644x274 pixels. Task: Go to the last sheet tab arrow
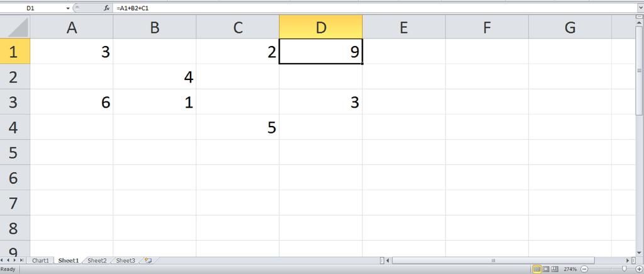pyautogui.click(x=21, y=260)
